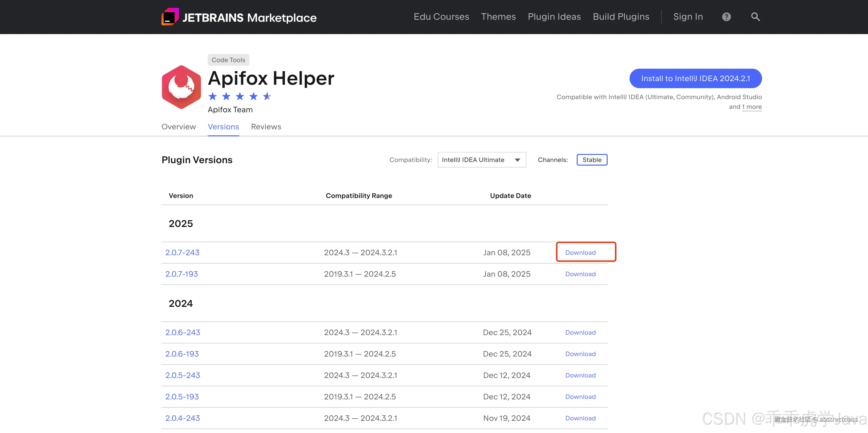Open the IntelliJ IDEA Ultimate compatibility dropdown
The width and height of the screenshot is (868, 433).
pyautogui.click(x=481, y=160)
